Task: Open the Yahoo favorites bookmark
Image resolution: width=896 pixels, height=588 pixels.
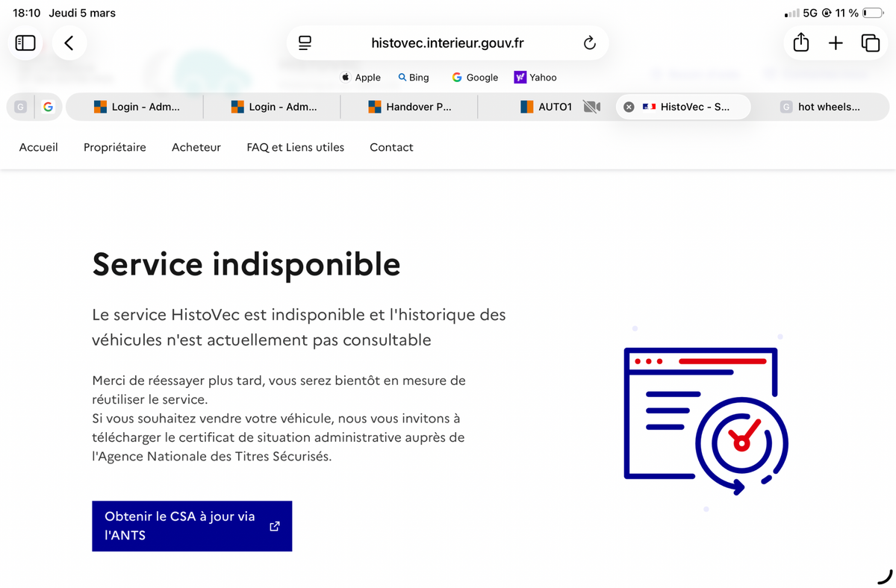Action: 535,78
